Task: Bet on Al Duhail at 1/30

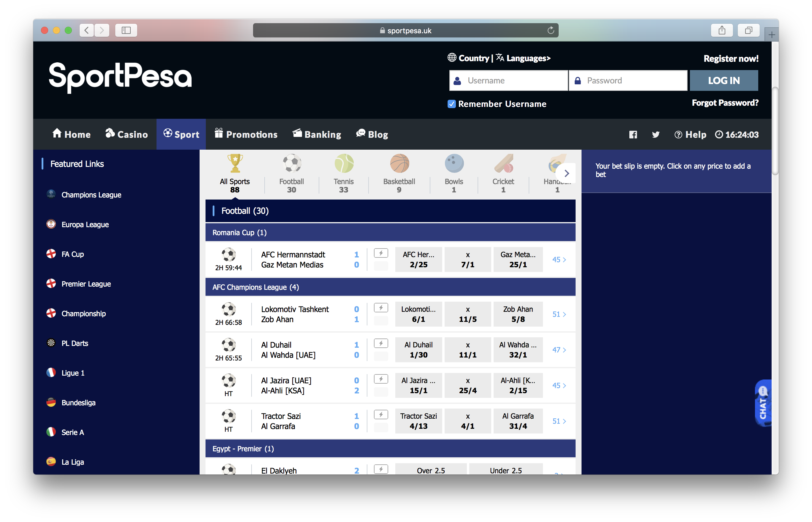Action: coord(418,349)
